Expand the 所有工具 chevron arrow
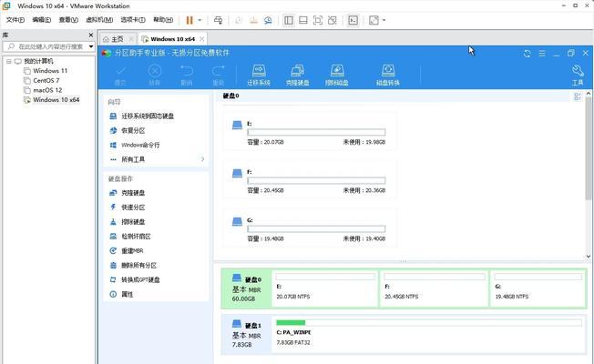This screenshot has height=364, width=594. pyautogui.click(x=202, y=159)
